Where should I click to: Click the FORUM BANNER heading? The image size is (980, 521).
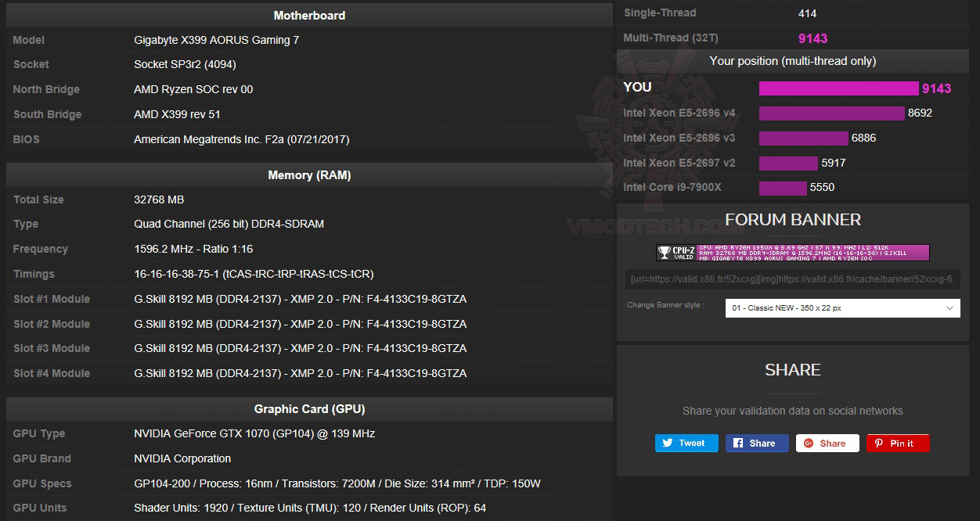pyautogui.click(x=793, y=220)
